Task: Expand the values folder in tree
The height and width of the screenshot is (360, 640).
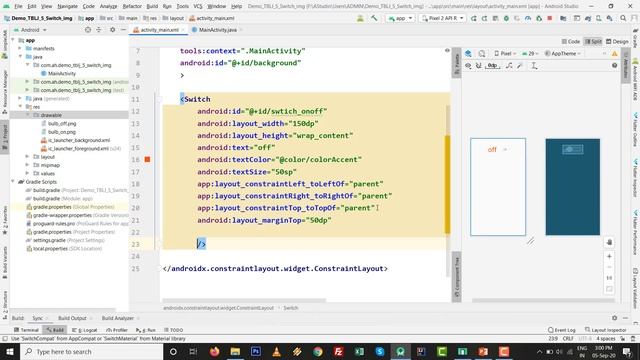Action: coord(27,173)
